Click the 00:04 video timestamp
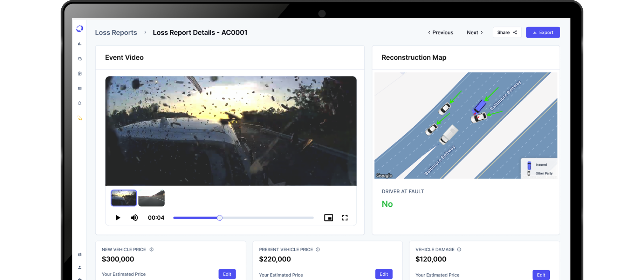644x280 pixels. 156,218
